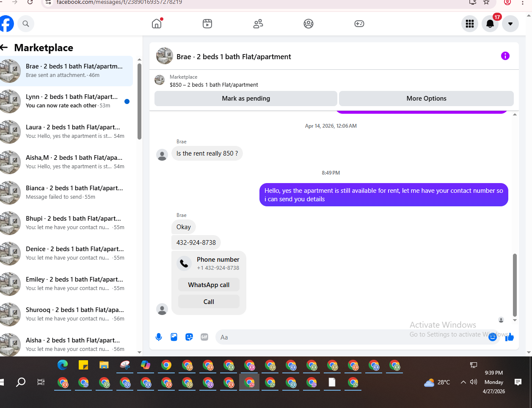The width and height of the screenshot is (532, 408).
Task: Click the More Options button
Action: (426, 99)
